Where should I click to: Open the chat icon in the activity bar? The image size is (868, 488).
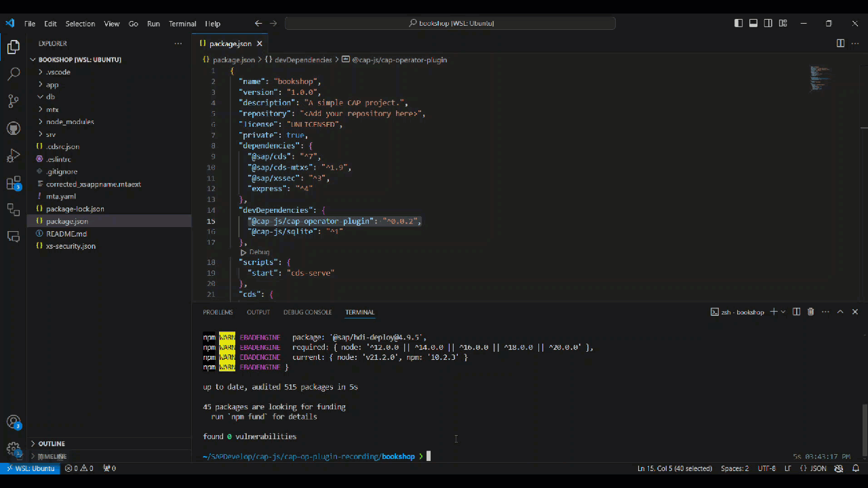(13, 237)
